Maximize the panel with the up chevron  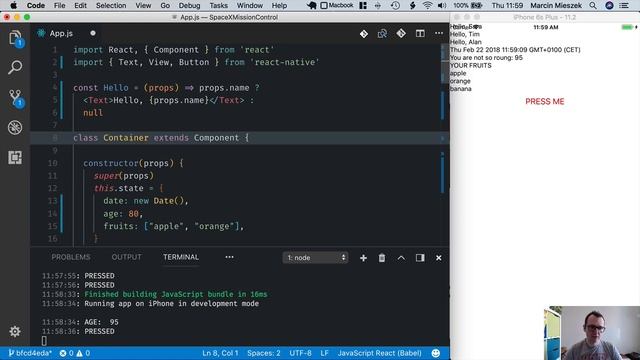coord(401,258)
